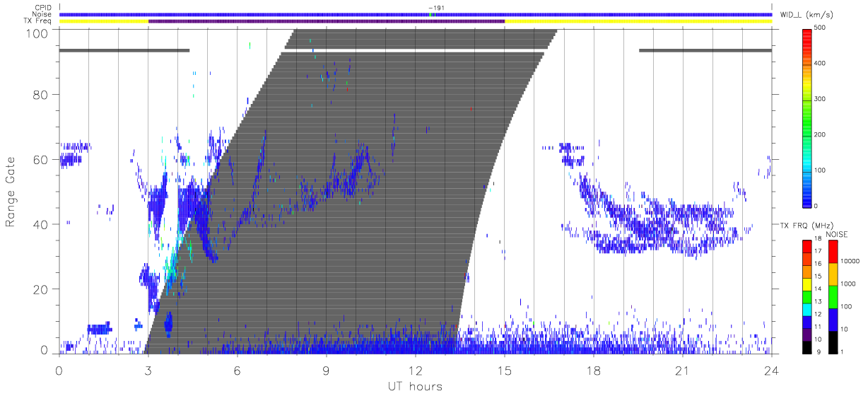Viewport: 868px width, 401px height.
Task: Click the 'WID⊥ (km/s)' color bar title
Action: [x=807, y=14]
